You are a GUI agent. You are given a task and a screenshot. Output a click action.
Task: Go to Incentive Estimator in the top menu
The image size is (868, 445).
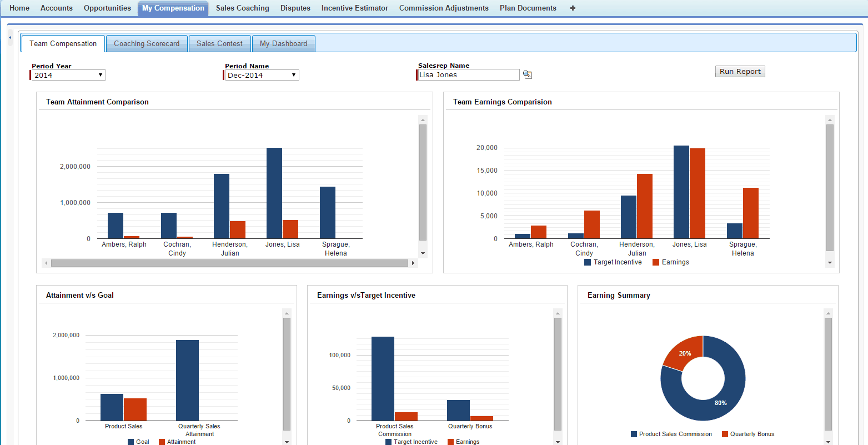[354, 8]
